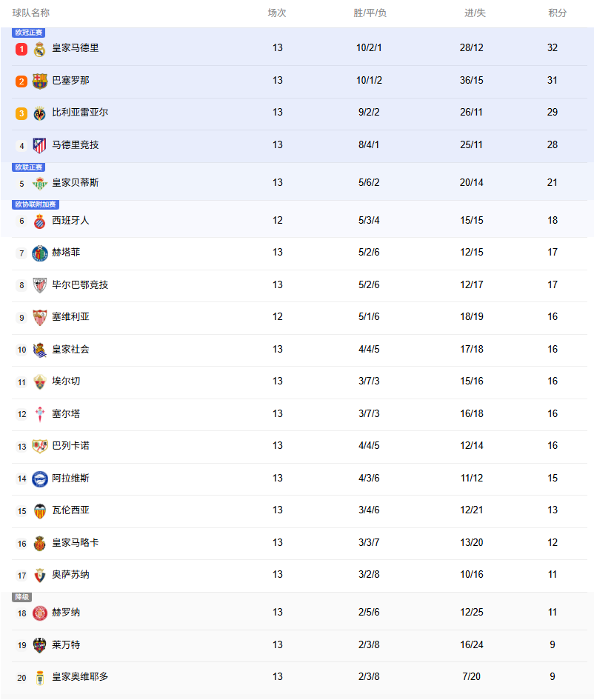Click the Real Sociedad crest icon
This screenshot has width=594, height=700.
tap(40, 350)
